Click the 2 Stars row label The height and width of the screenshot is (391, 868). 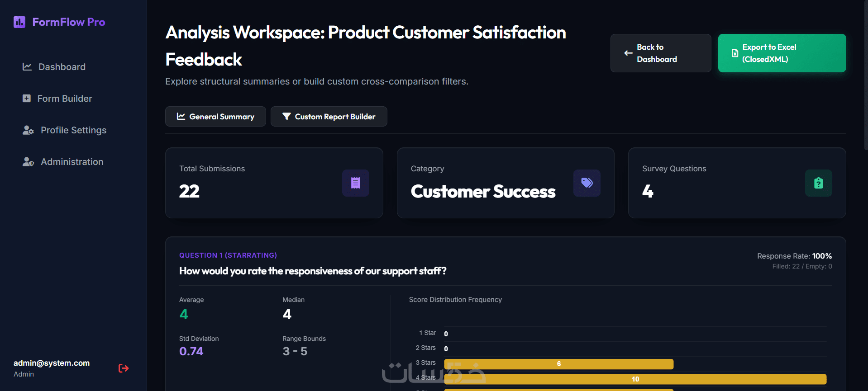426,348
